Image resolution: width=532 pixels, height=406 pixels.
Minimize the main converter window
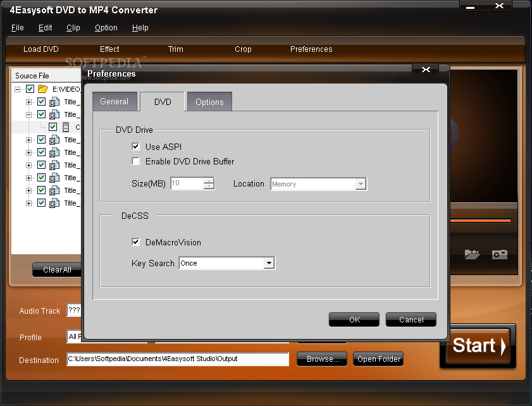point(470,6)
